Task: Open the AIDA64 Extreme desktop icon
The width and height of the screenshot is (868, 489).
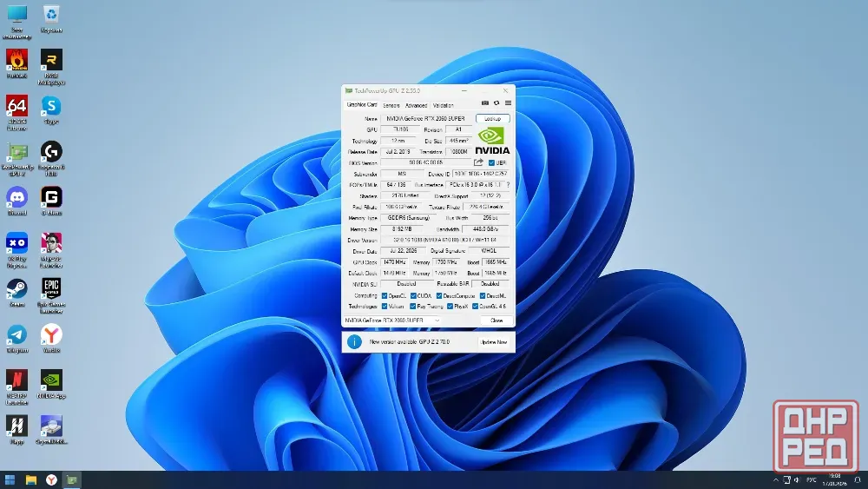Action: coord(17,112)
